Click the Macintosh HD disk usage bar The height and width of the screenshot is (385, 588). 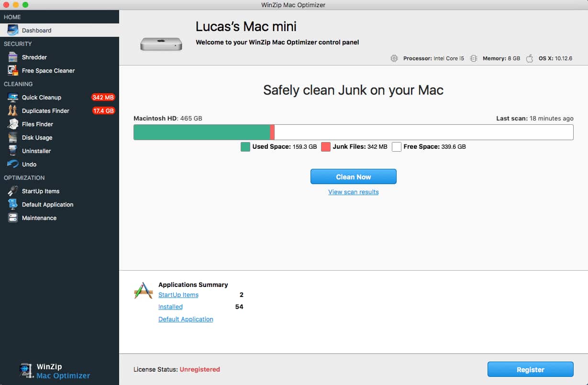pyautogui.click(x=354, y=132)
